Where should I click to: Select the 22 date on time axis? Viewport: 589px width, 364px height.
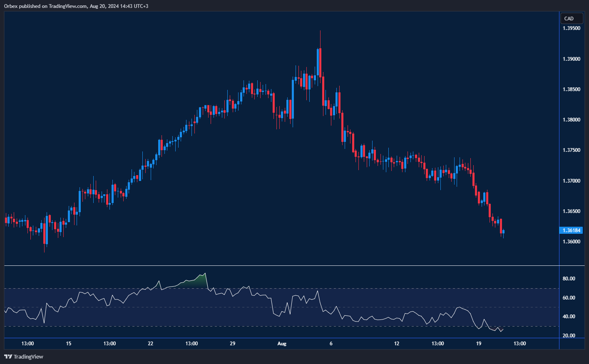[150, 344]
